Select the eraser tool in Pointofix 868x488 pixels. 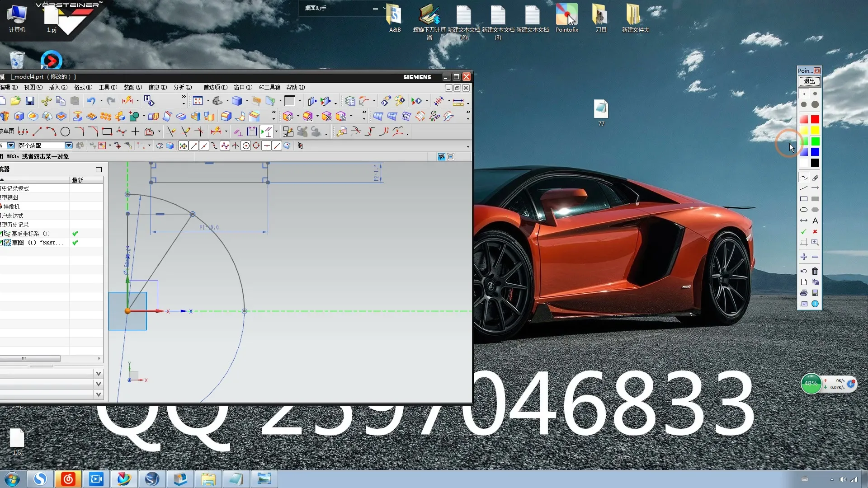[x=815, y=178]
